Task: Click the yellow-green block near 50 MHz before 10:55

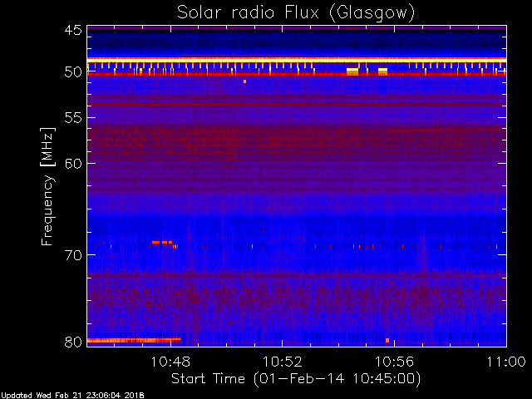Action: click(352, 71)
